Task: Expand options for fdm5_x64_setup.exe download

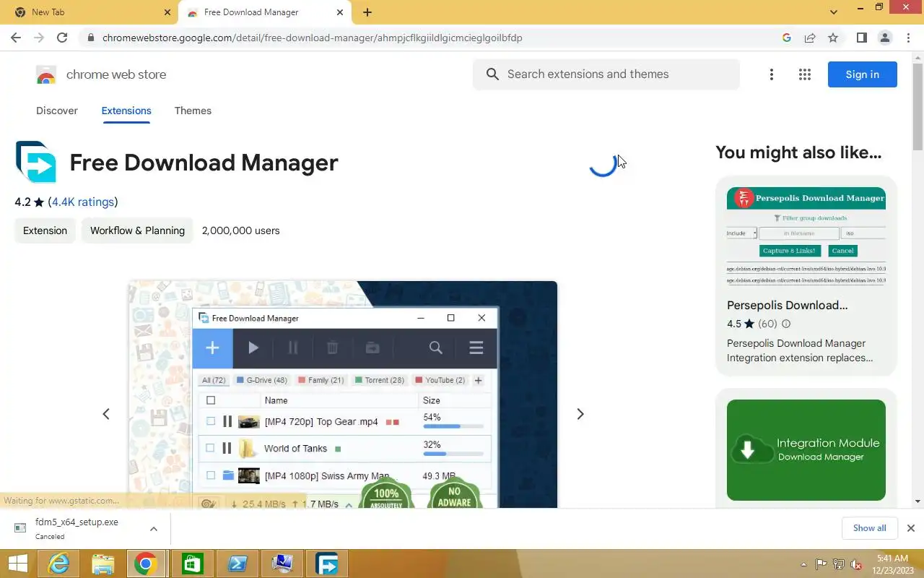Action: 153,529
